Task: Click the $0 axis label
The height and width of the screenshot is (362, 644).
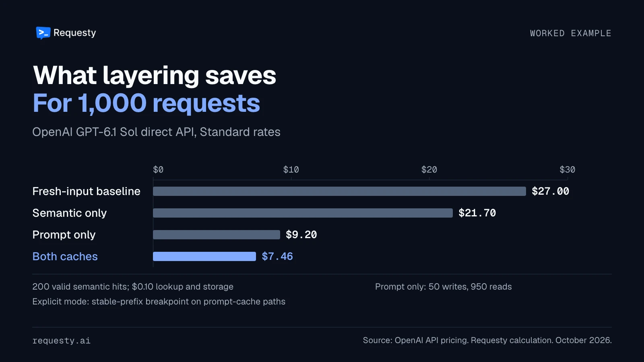Action: 158,170
